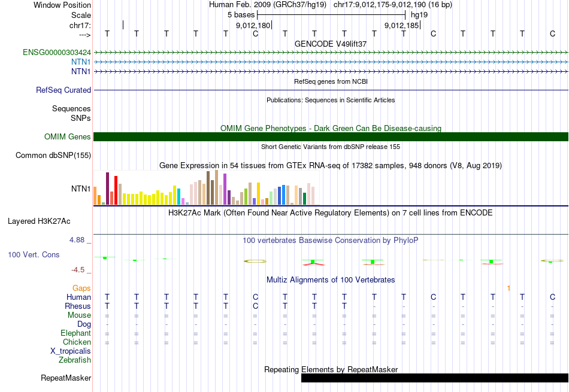Screen dimensions: 569x392
Task: Click the X_tropicalis alignment row label
Action: click(71, 351)
